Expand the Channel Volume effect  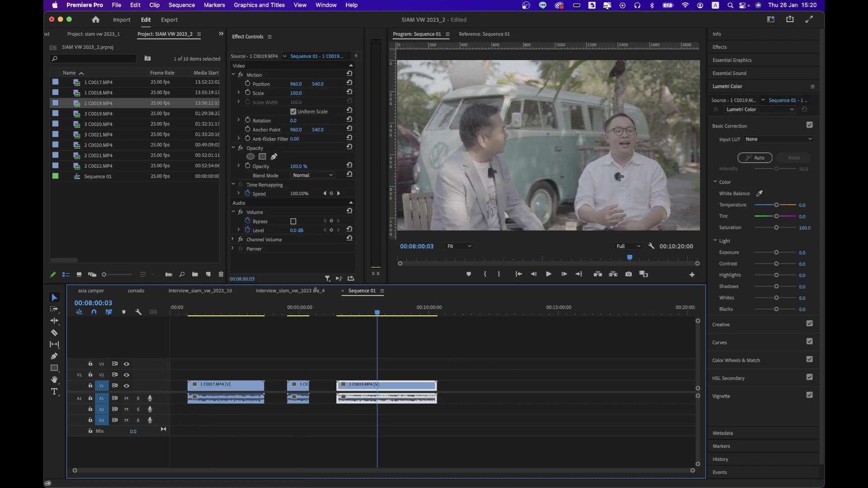(233, 239)
